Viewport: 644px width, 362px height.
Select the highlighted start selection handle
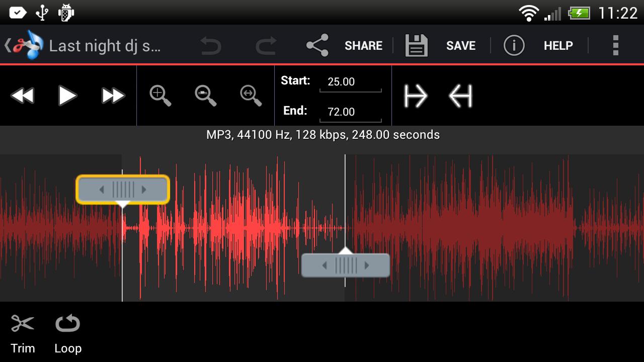[x=123, y=190]
